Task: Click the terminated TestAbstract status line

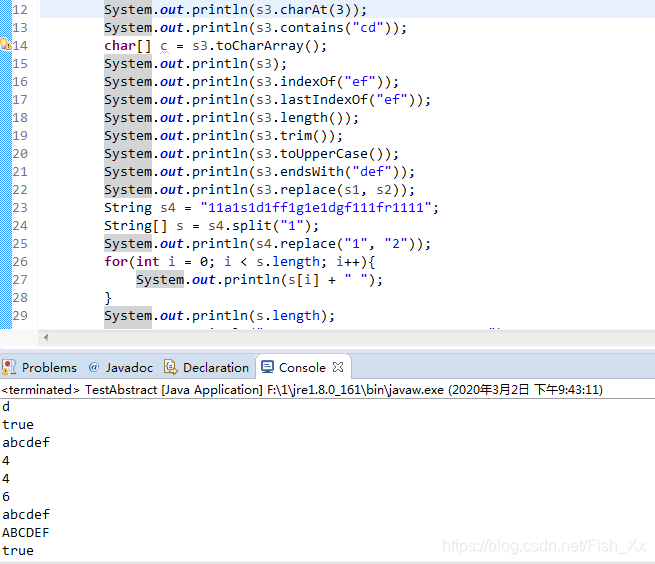Action: click(302, 390)
